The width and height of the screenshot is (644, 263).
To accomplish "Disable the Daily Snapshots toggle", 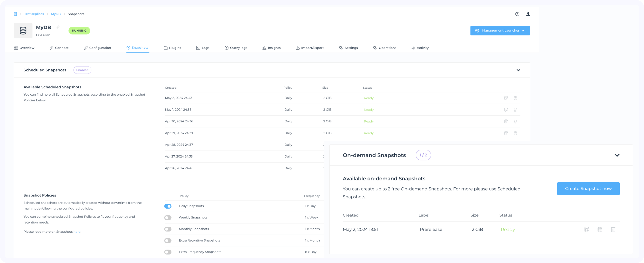I will (x=168, y=206).
